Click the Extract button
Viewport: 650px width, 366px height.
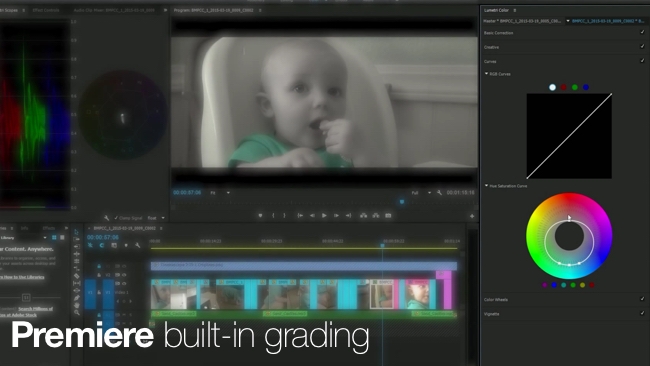pyautogui.click(x=376, y=216)
